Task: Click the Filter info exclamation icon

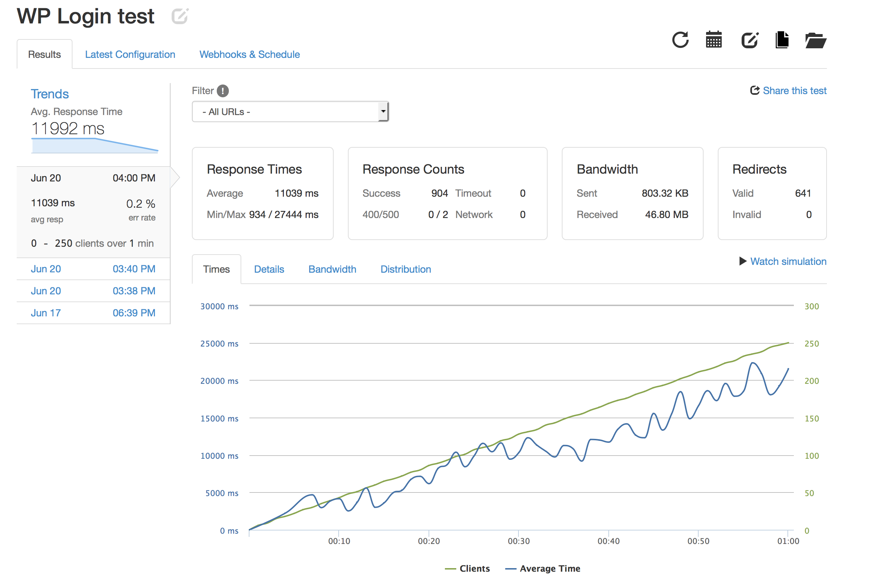Action: pyautogui.click(x=223, y=91)
